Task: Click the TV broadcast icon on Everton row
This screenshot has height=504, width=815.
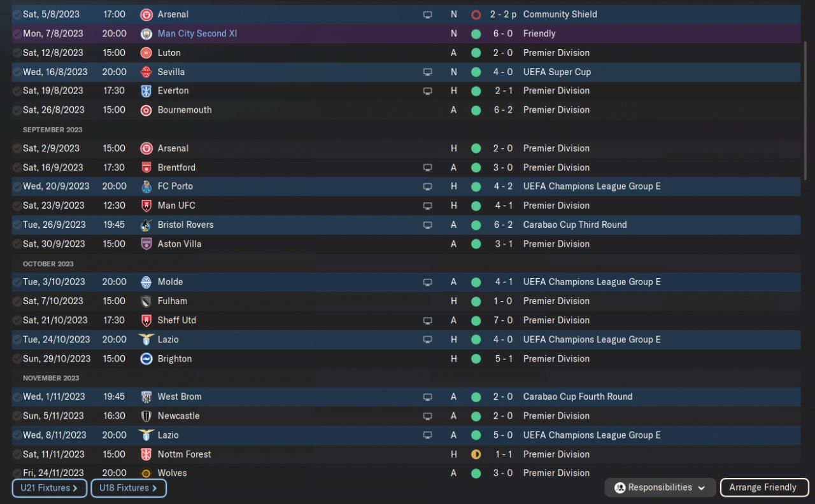Action: point(427,91)
